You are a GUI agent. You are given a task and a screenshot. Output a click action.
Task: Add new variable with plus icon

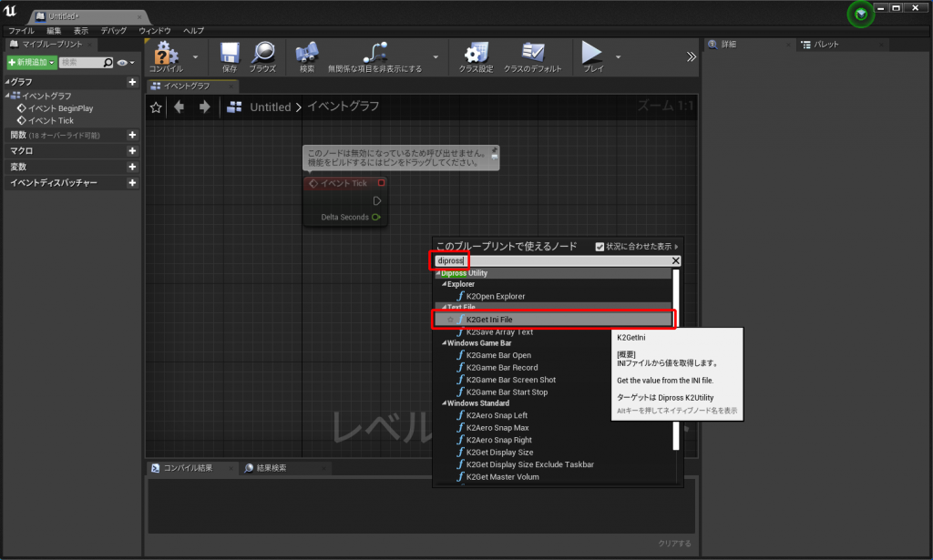132,167
